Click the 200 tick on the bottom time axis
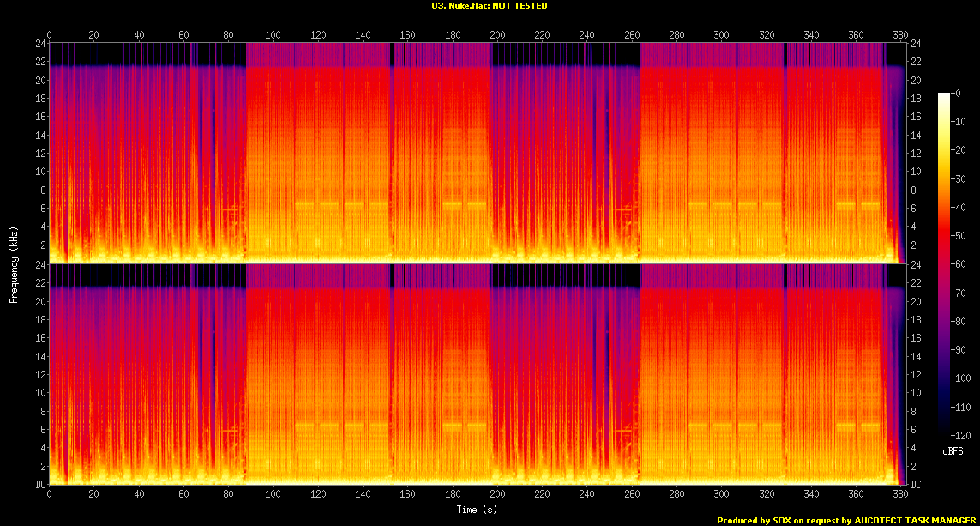Screen dimensions: 980x526 (x=497, y=495)
